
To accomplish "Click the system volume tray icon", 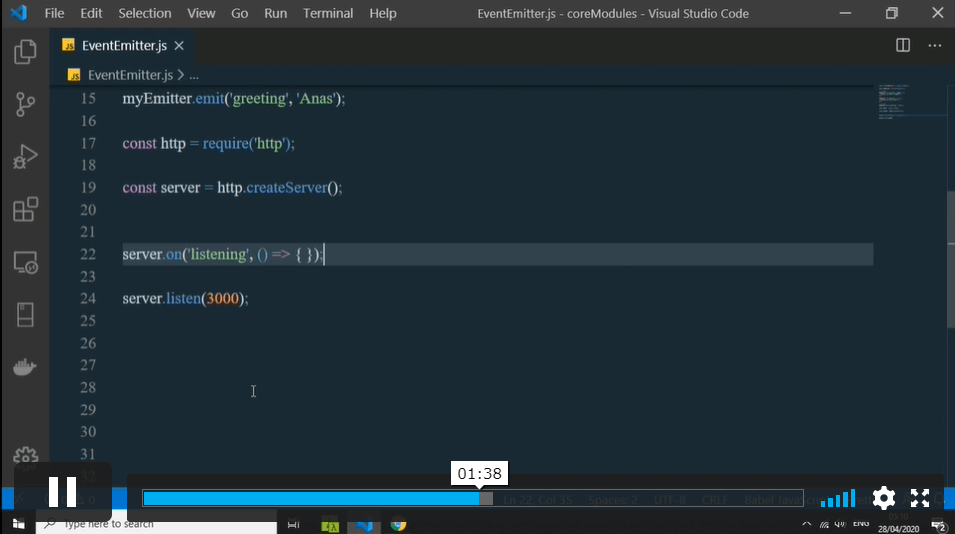I will tap(840, 524).
